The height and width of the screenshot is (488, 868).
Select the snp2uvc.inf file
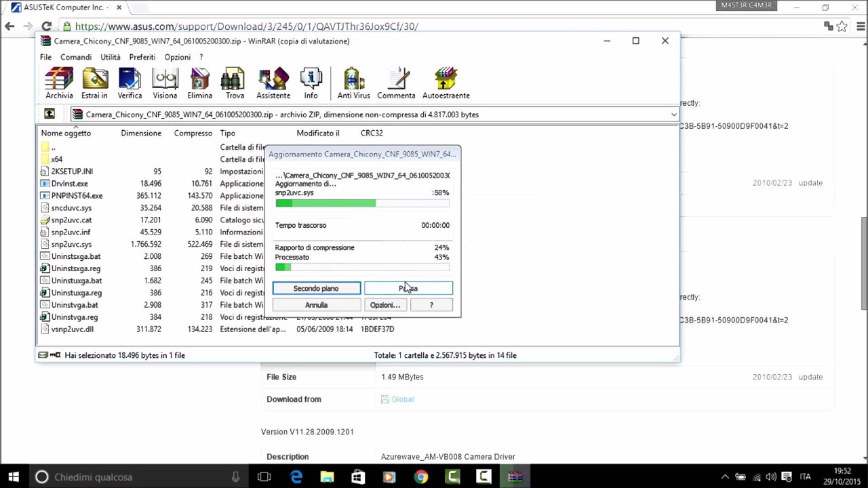(71, 232)
